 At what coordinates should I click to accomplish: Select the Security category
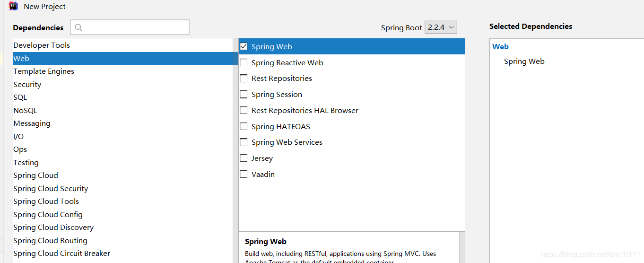(123, 85)
